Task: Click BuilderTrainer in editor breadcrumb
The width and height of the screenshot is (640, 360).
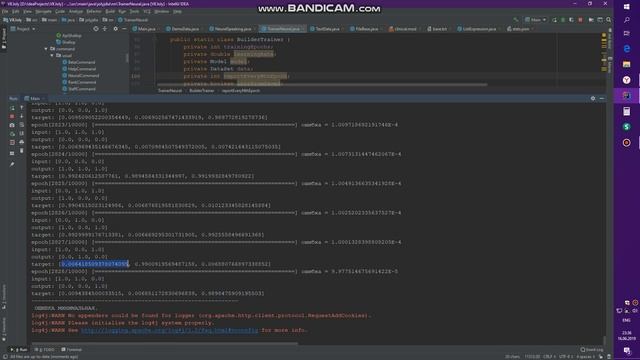Action: [201, 91]
